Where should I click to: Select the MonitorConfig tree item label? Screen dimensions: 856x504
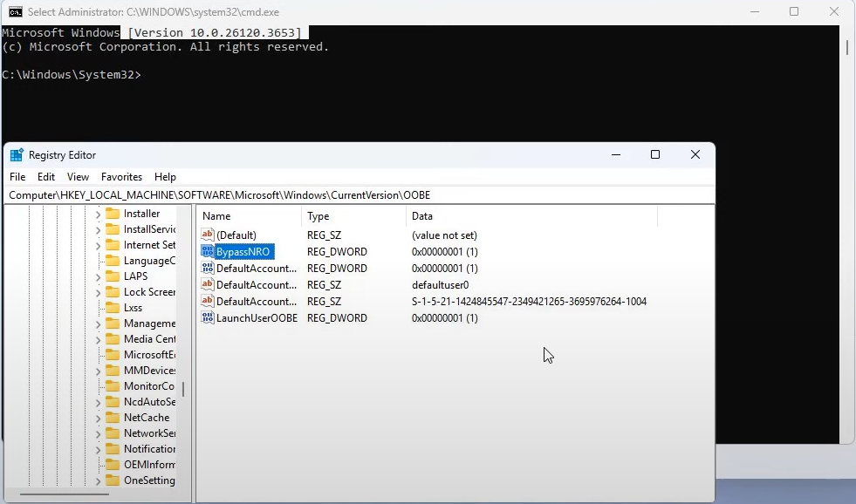click(149, 386)
